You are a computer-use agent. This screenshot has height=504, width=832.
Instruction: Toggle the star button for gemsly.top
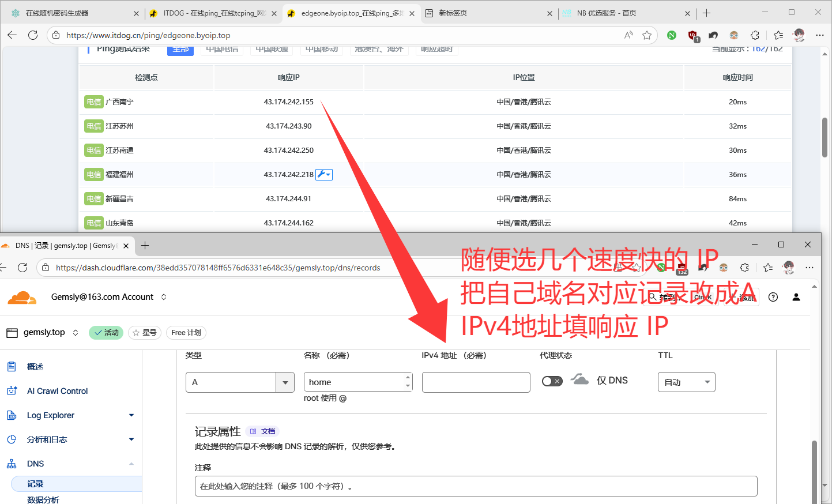(x=144, y=333)
